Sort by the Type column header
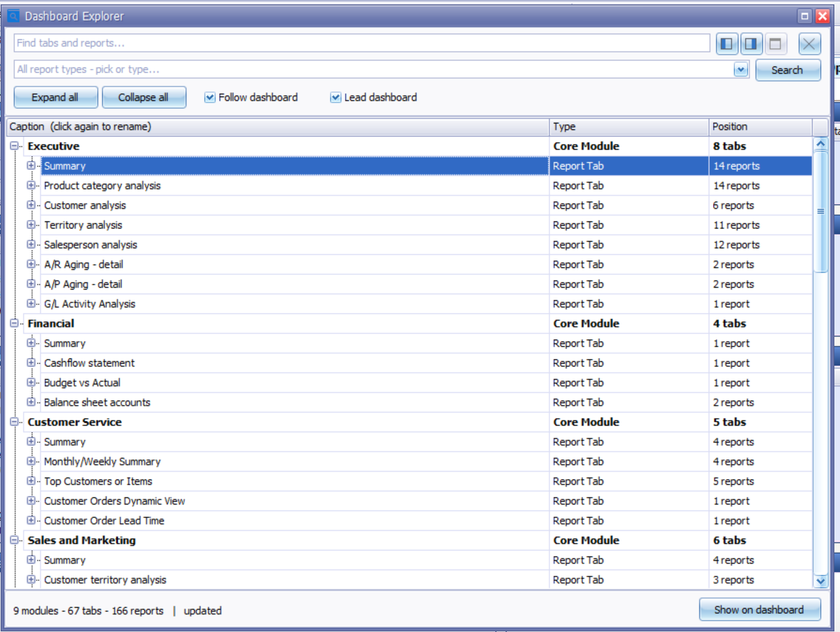The width and height of the screenshot is (840, 632). (x=629, y=126)
